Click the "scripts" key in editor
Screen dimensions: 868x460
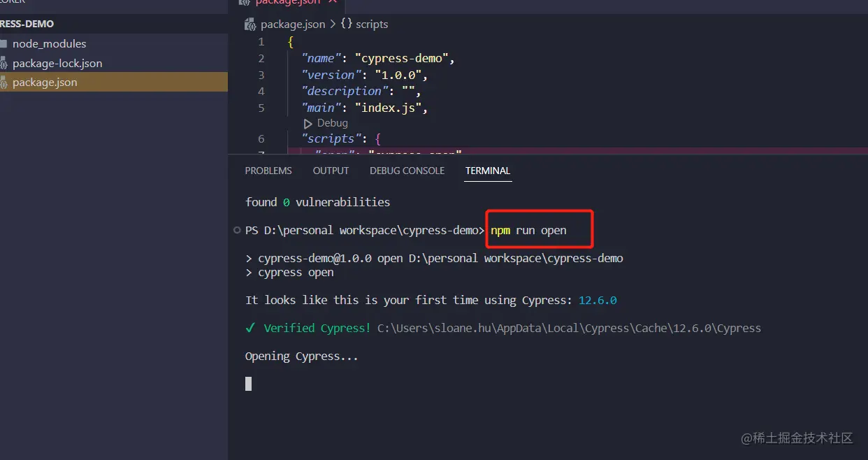(332, 138)
